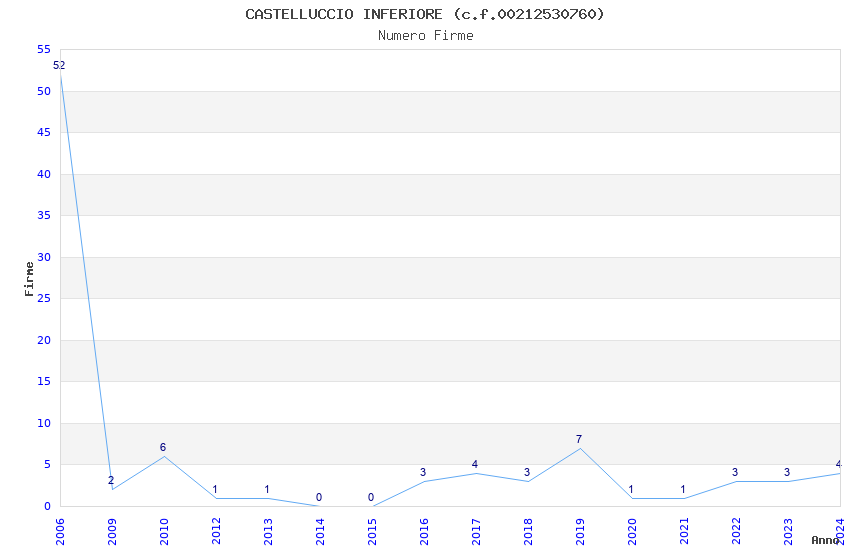Click the Numero Firme subtitle
This screenshot has width=850, height=550.
[x=425, y=36]
